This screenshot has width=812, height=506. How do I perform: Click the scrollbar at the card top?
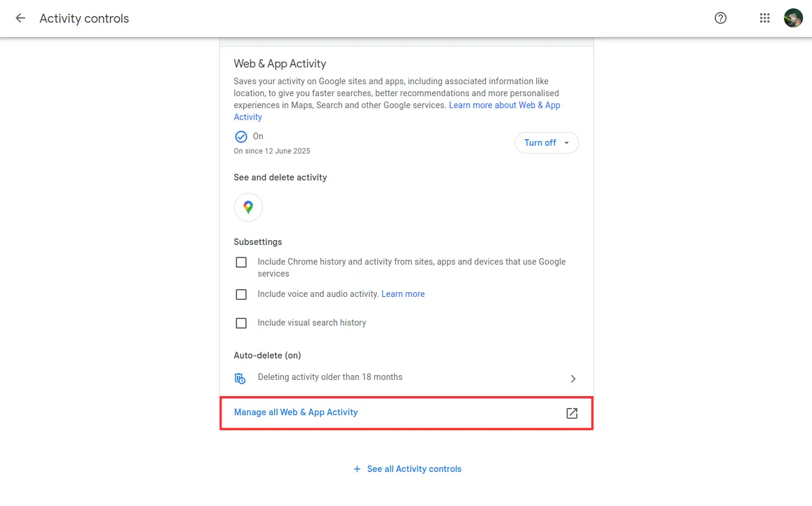pyautogui.click(x=407, y=41)
